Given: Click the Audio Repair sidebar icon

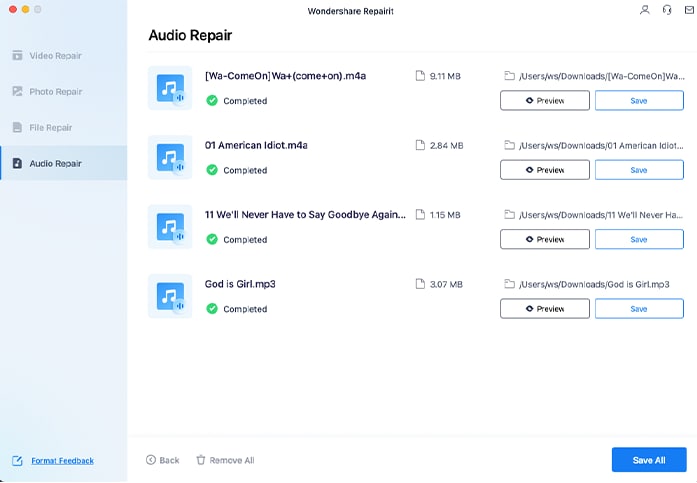Looking at the screenshot, I should pos(17,164).
